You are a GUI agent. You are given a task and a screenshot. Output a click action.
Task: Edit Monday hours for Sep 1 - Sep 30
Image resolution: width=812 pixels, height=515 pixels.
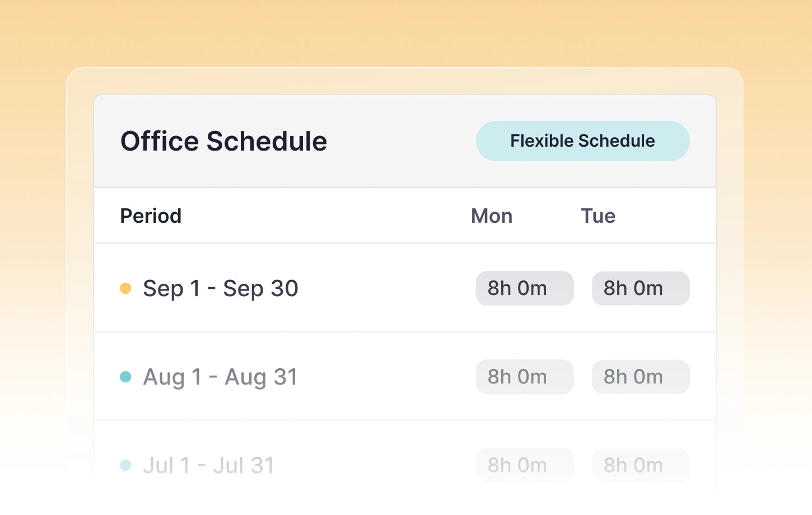pos(525,288)
